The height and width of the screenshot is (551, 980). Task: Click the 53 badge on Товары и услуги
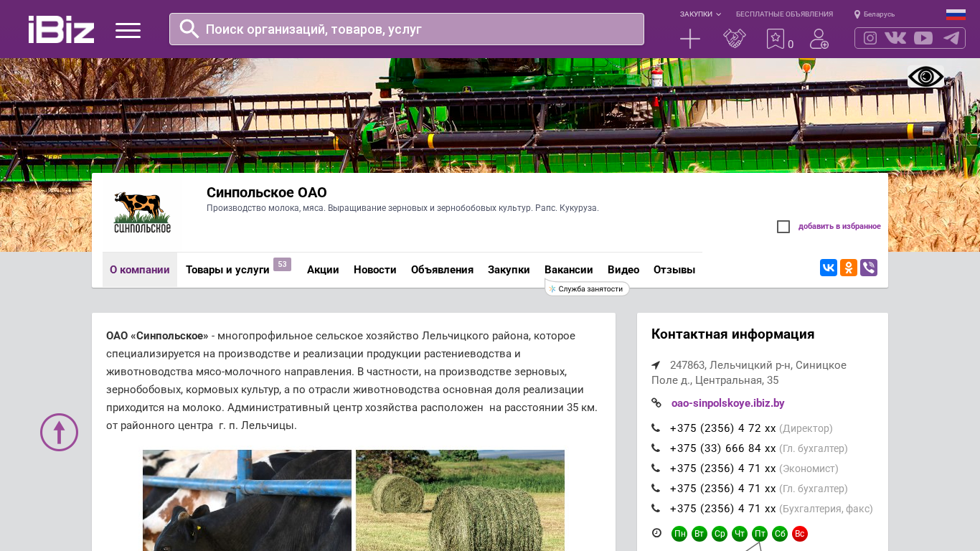coord(282,265)
